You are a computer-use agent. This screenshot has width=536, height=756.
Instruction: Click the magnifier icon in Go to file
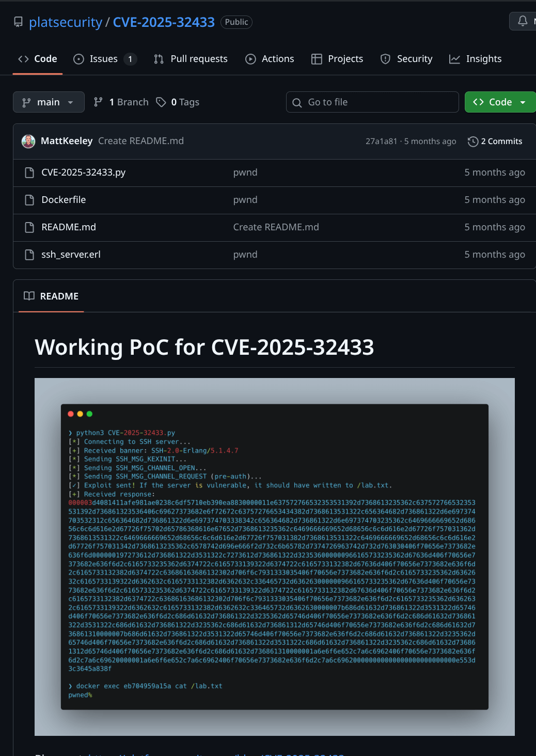click(x=297, y=103)
